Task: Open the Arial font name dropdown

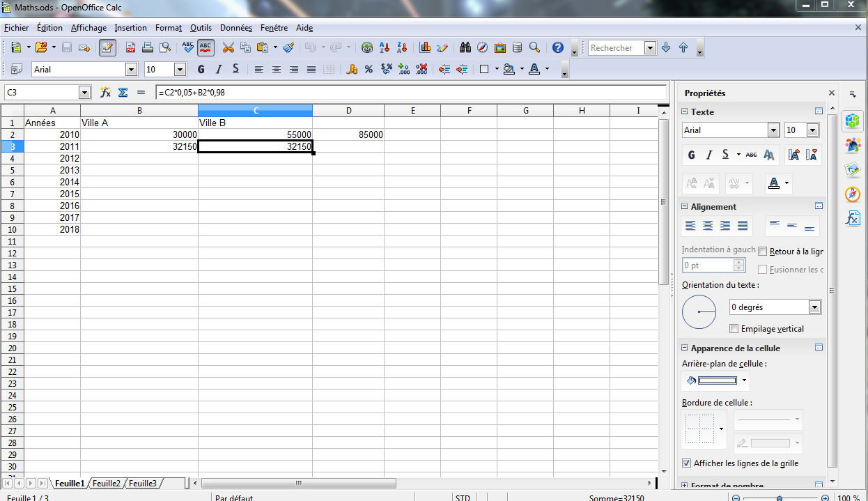Action: [131, 69]
